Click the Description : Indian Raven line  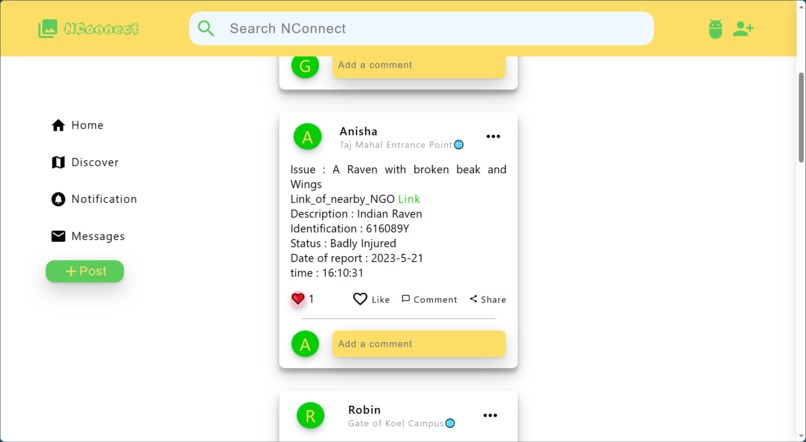tap(356, 214)
